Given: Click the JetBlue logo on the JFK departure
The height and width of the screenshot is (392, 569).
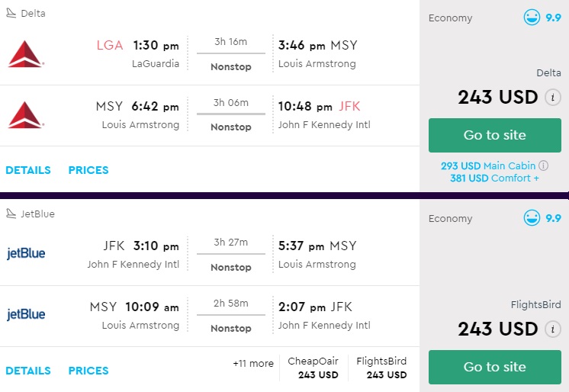Looking at the screenshot, I should point(26,254).
